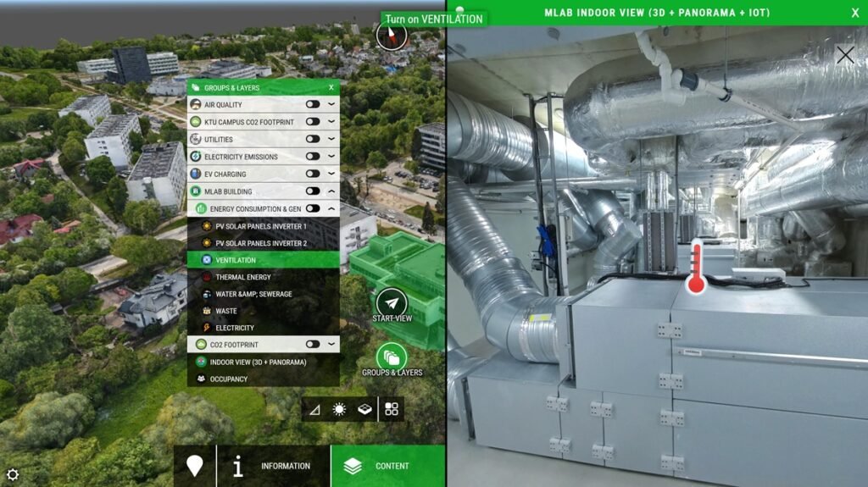Toggle the MLAB Building layer switch
The width and height of the screenshot is (868, 487).
click(313, 191)
